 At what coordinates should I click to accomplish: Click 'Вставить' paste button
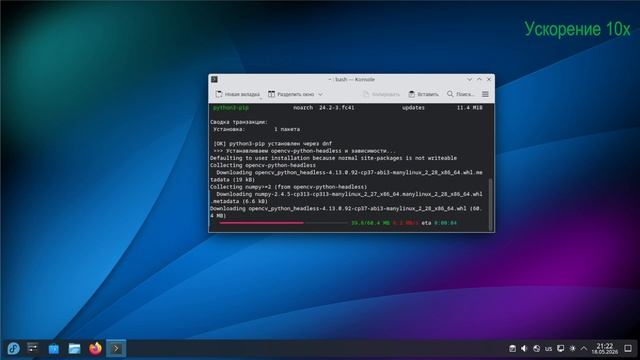point(424,94)
